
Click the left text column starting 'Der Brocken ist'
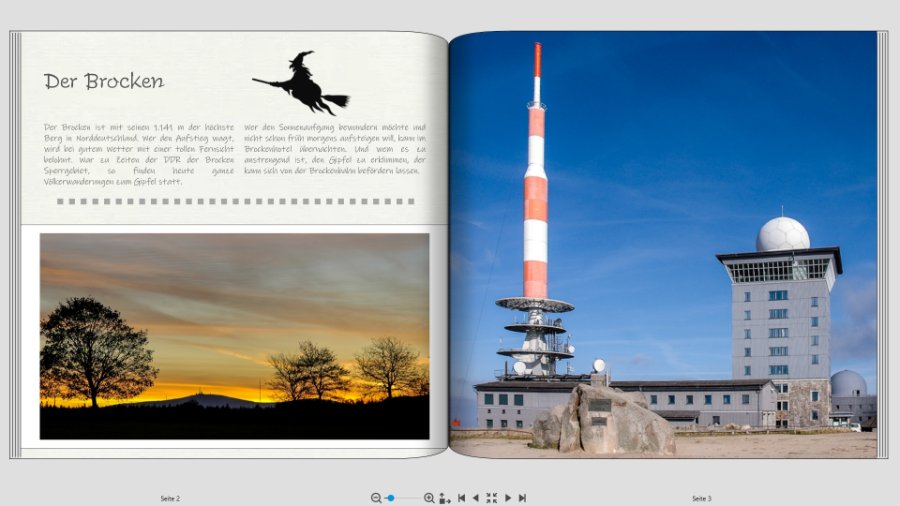point(139,154)
